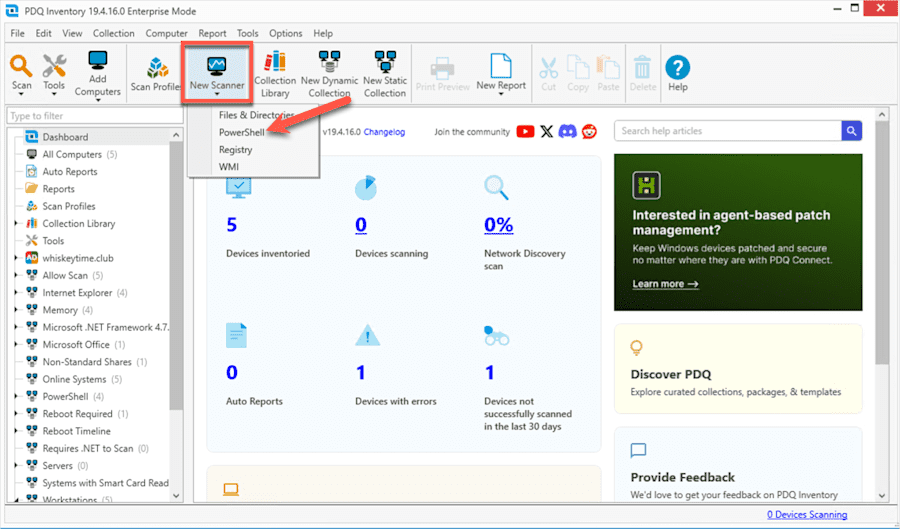
Task: Click the Delete trash toolbar icon
Action: [x=642, y=67]
